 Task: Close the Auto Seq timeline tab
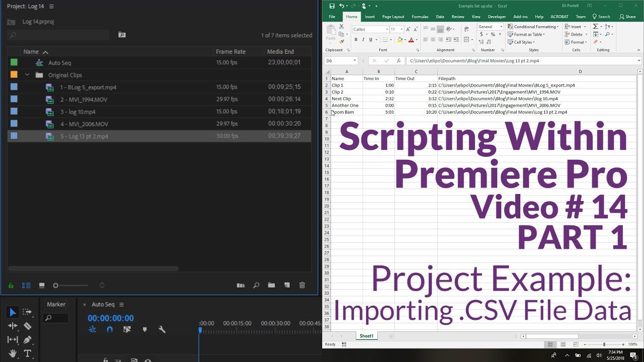coord(85,304)
